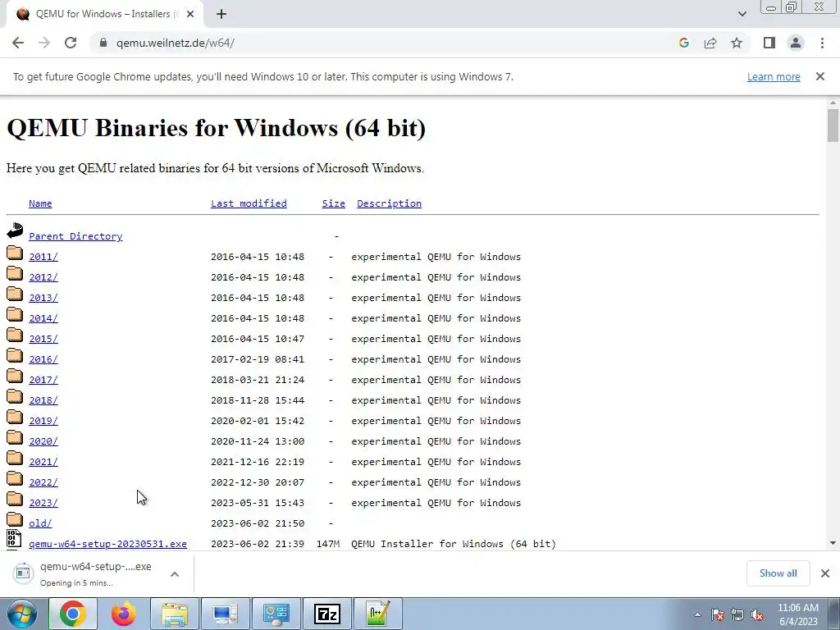The height and width of the screenshot is (630, 840).
Task: Click folder icon beside 2016/
Action: tap(15, 356)
